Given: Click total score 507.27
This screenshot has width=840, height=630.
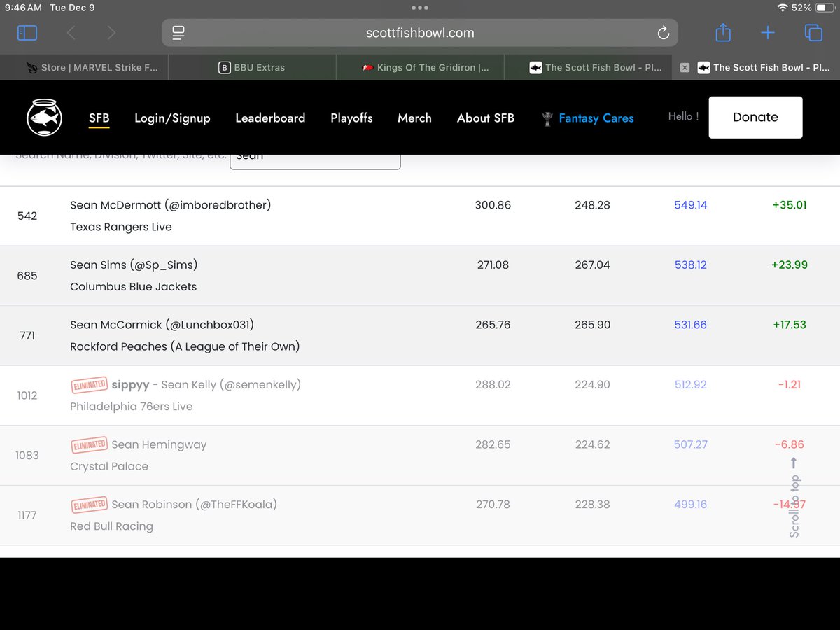Looking at the screenshot, I should [x=690, y=444].
